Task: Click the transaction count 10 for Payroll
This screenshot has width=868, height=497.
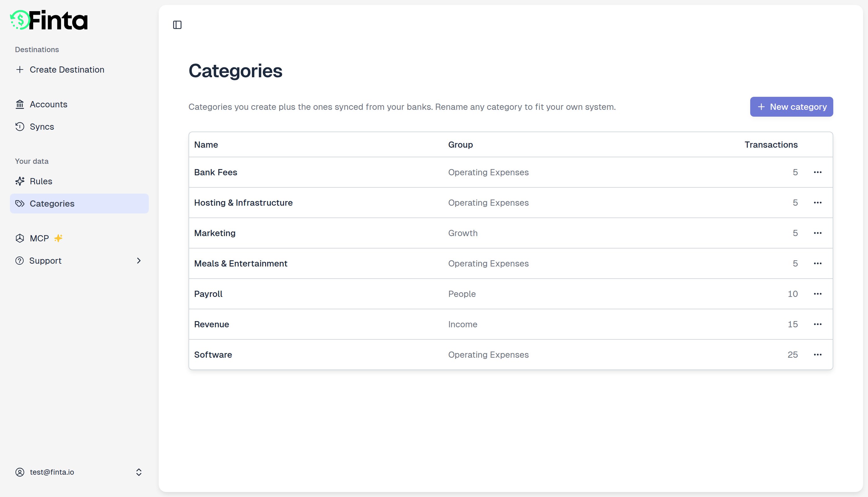Action: pyautogui.click(x=792, y=294)
